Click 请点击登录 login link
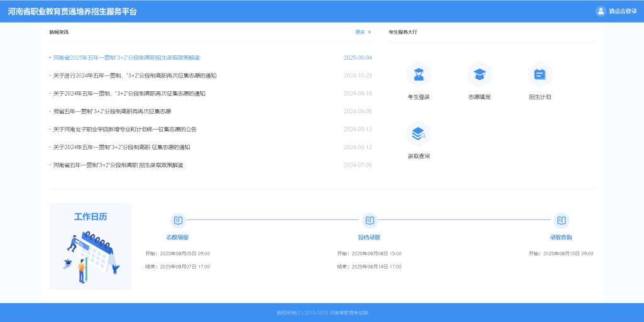The width and height of the screenshot is (644, 322). point(623,11)
